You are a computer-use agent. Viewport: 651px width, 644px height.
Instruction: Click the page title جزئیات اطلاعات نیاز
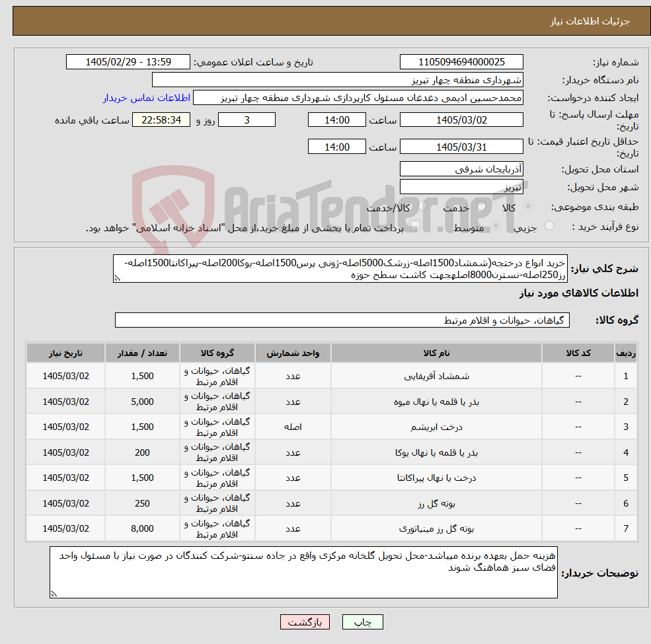click(x=590, y=21)
